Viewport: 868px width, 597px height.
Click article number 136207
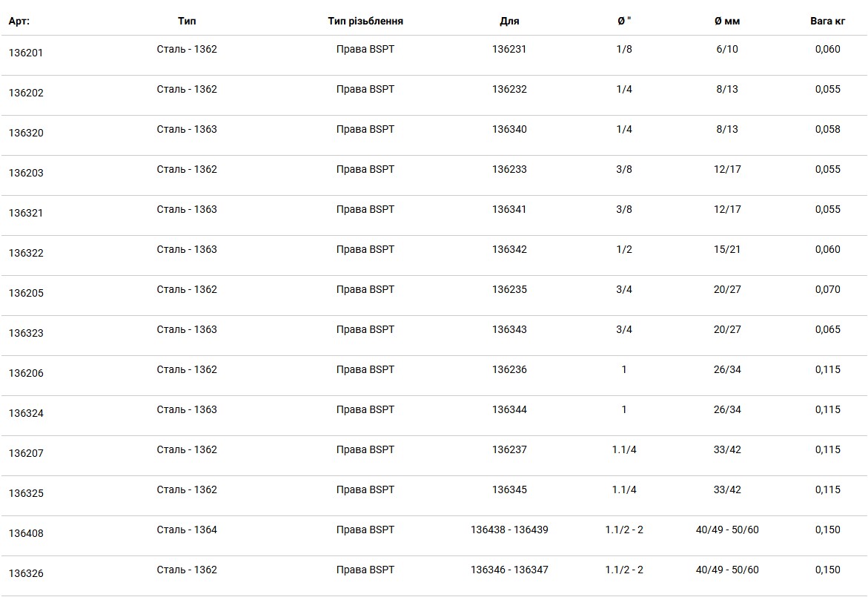coord(25,453)
